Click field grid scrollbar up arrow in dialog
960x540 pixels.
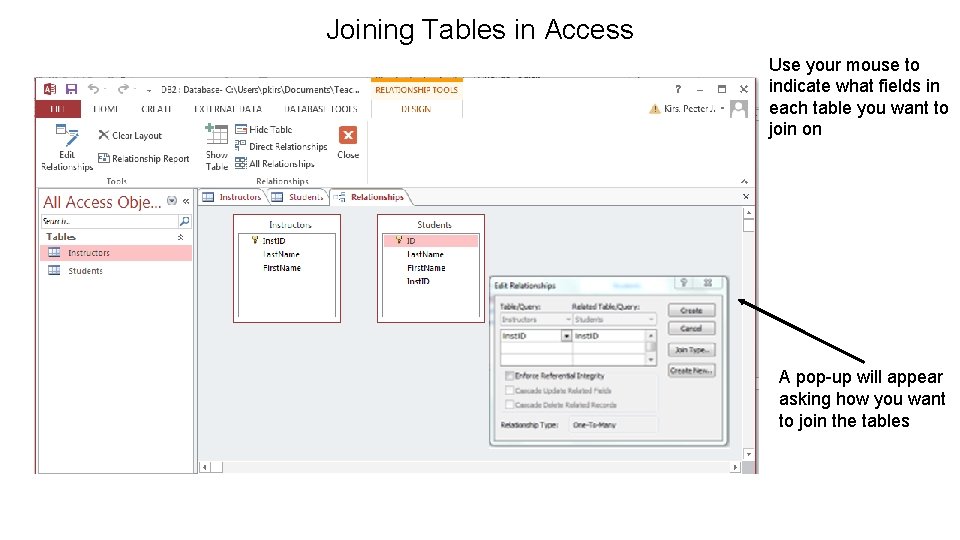pyautogui.click(x=651, y=336)
